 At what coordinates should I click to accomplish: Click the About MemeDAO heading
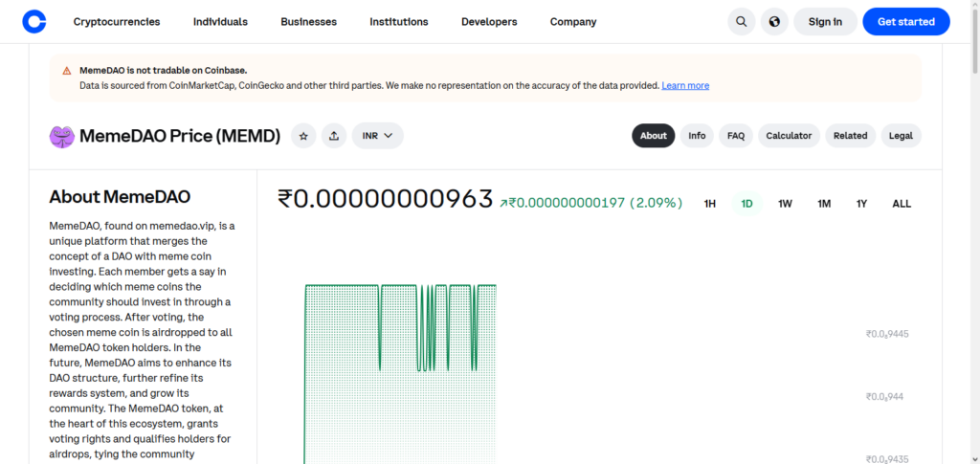120,197
